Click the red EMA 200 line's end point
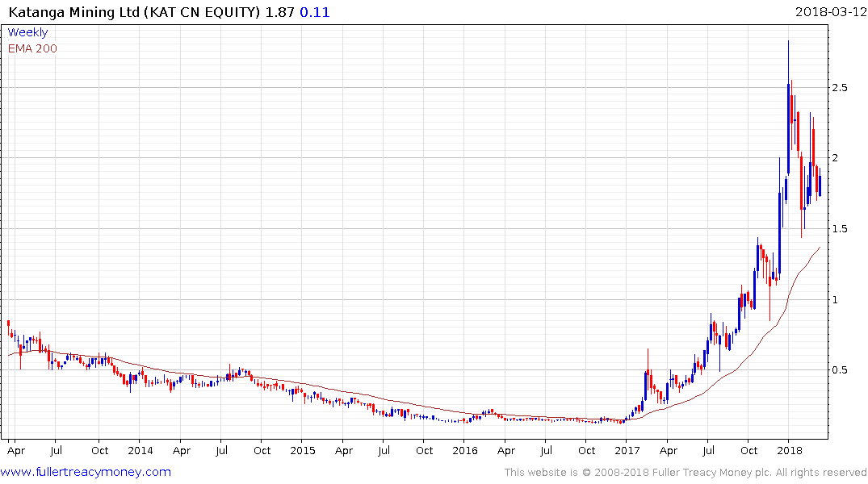868x484 pixels. click(x=820, y=248)
